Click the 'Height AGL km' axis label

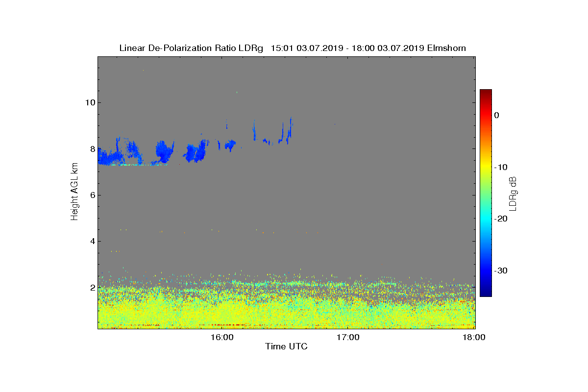(74, 192)
